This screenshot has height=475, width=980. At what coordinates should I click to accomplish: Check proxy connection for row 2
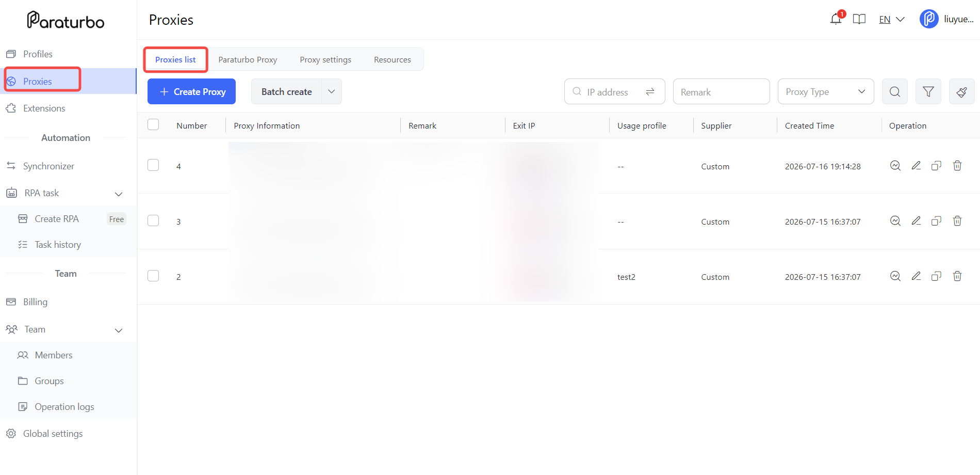[895, 276]
